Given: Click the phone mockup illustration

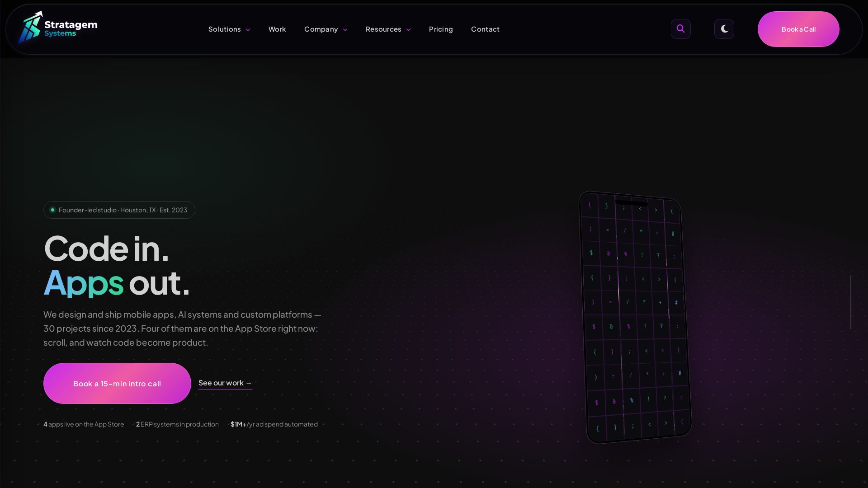Looking at the screenshot, I should pyautogui.click(x=635, y=317).
